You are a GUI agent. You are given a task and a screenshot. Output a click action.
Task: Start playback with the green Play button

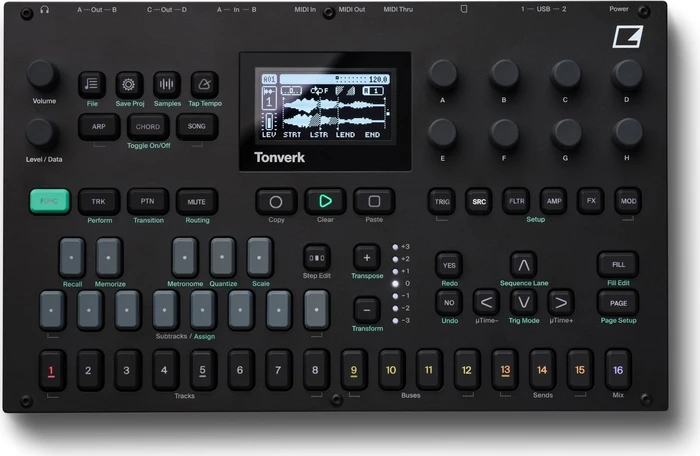(x=325, y=201)
